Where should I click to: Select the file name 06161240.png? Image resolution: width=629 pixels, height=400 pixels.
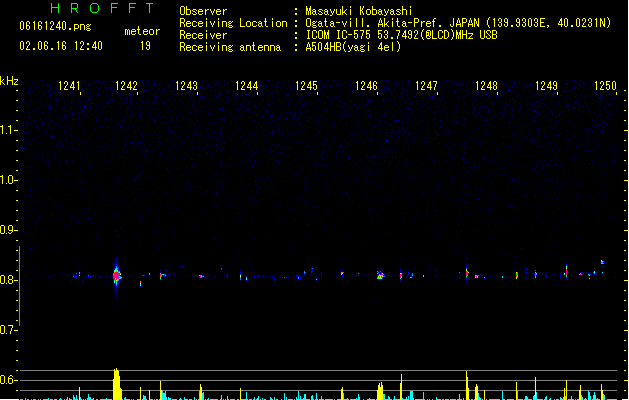click(x=55, y=26)
